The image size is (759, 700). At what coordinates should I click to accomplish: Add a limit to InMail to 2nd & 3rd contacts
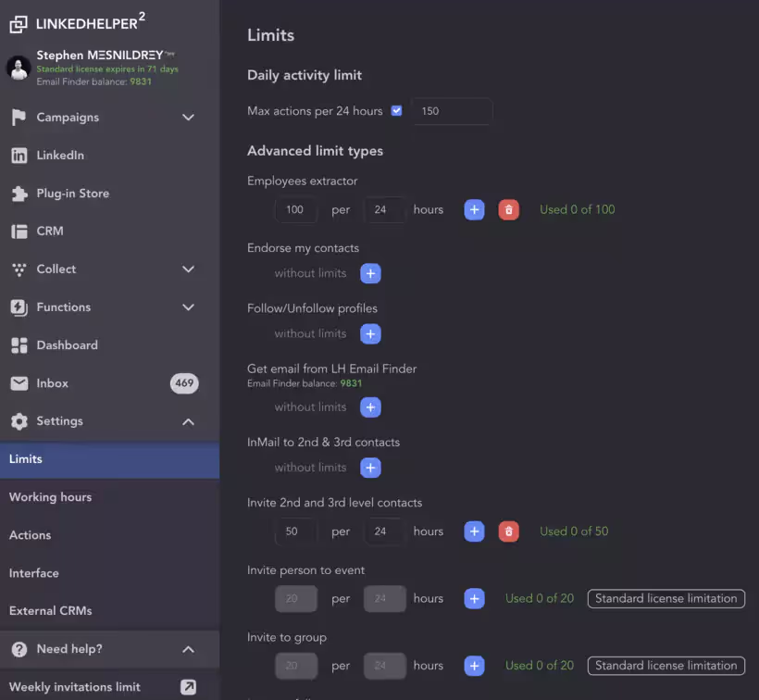370,468
